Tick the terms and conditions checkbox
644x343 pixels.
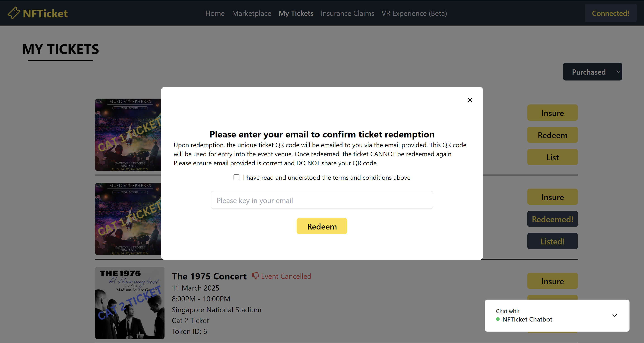coord(236,177)
